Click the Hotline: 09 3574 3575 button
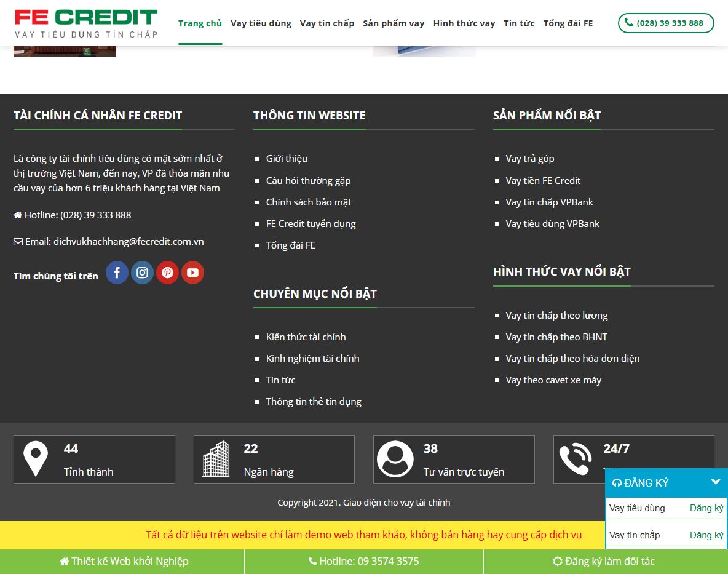 click(363, 562)
